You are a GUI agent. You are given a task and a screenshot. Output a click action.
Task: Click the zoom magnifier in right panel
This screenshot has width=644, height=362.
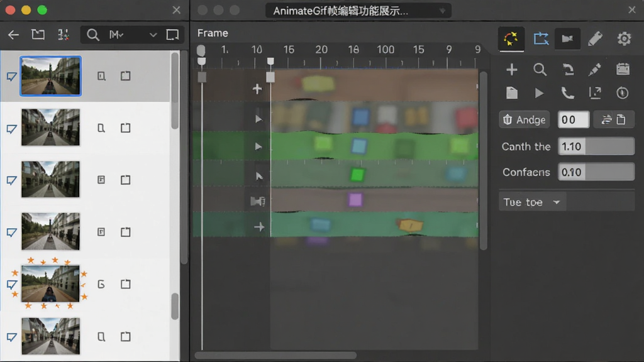click(540, 70)
